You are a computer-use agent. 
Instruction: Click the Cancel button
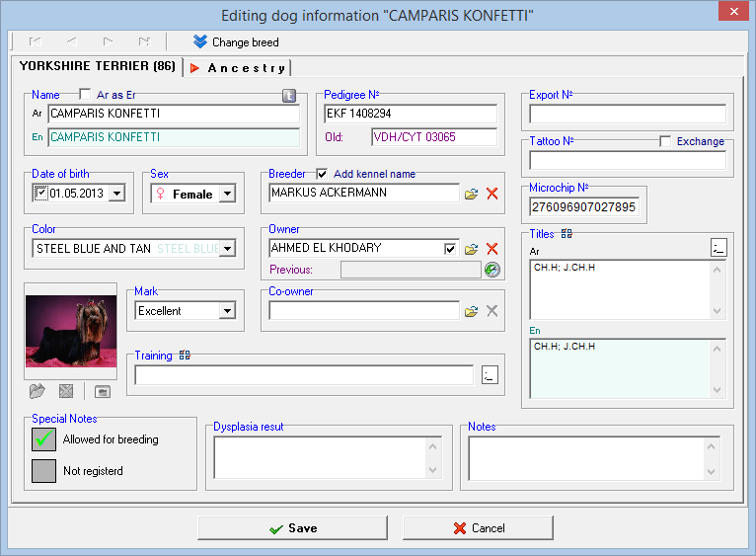pyautogui.click(x=478, y=528)
